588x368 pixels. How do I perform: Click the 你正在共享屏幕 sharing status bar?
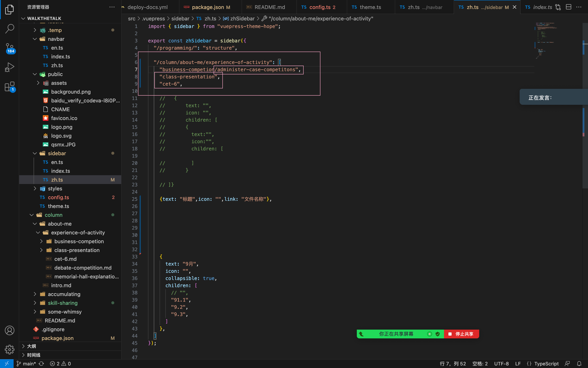click(400, 334)
